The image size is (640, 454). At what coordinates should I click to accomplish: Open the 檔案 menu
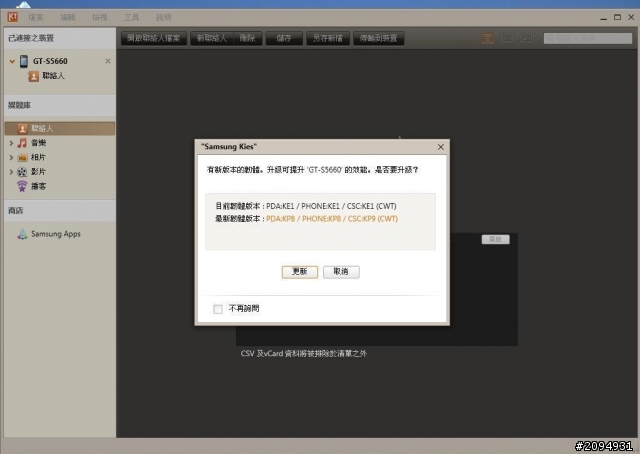(x=36, y=17)
